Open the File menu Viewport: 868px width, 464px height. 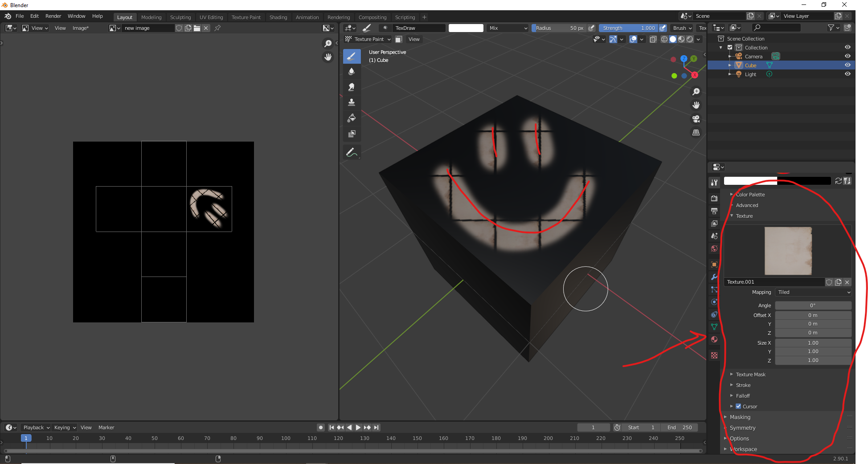[x=20, y=16]
